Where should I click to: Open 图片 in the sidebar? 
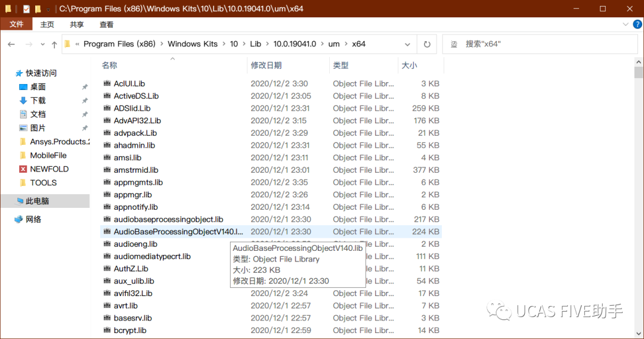pos(38,128)
